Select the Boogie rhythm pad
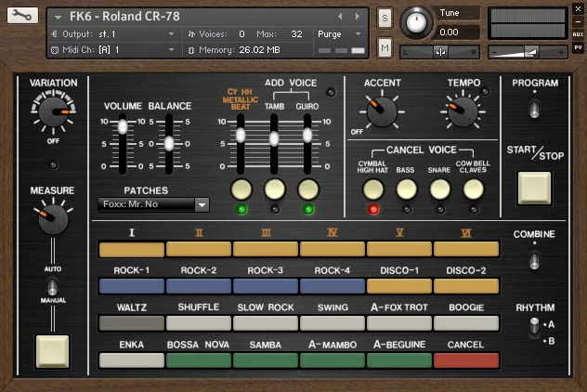The image size is (587, 392). tap(466, 323)
